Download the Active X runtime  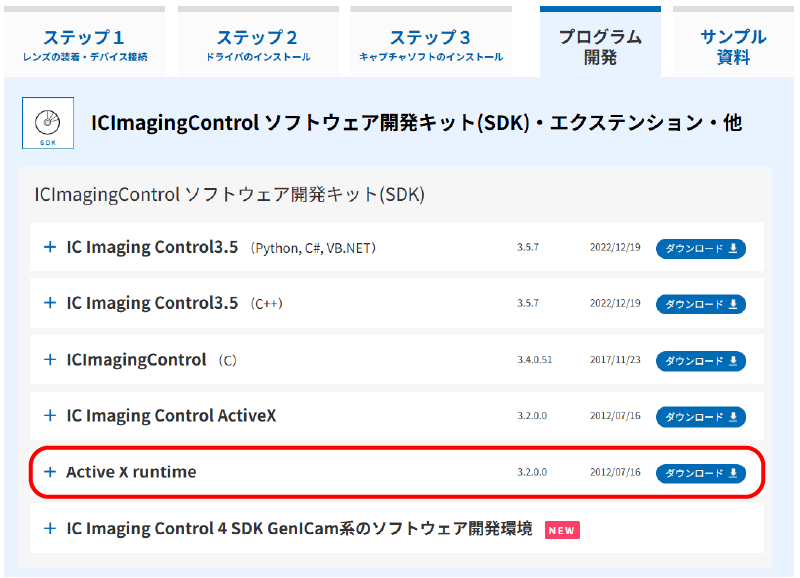point(700,473)
